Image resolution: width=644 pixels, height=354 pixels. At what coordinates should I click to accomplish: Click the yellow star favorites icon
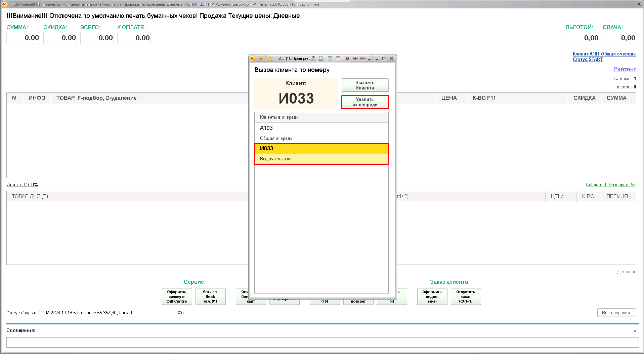click(270, 58)
